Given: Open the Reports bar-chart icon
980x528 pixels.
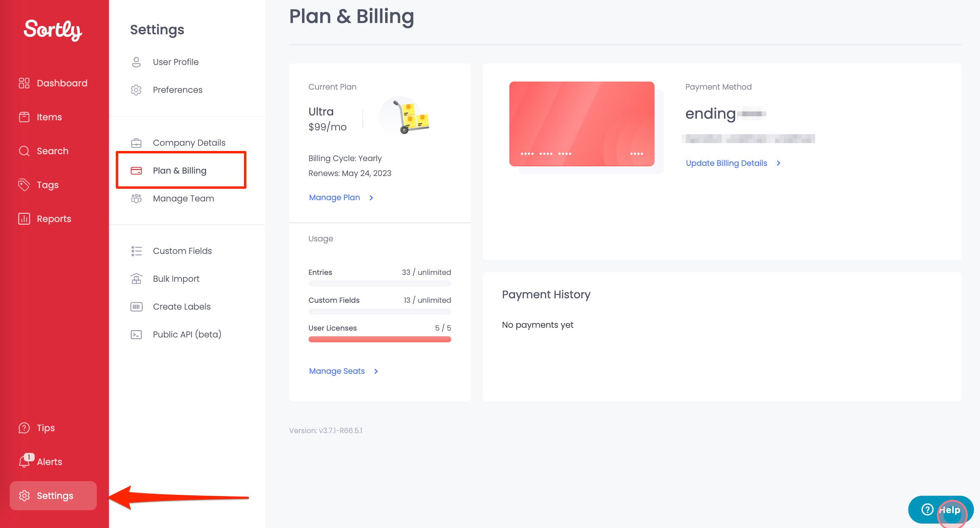Looking at the screenshot, I should tap(24, 218).
